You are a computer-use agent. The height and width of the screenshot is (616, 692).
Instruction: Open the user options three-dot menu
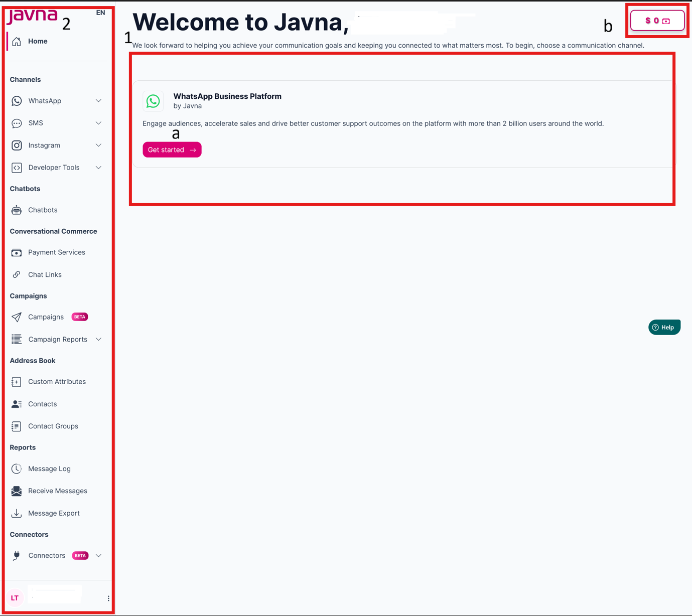coord(108,598)
